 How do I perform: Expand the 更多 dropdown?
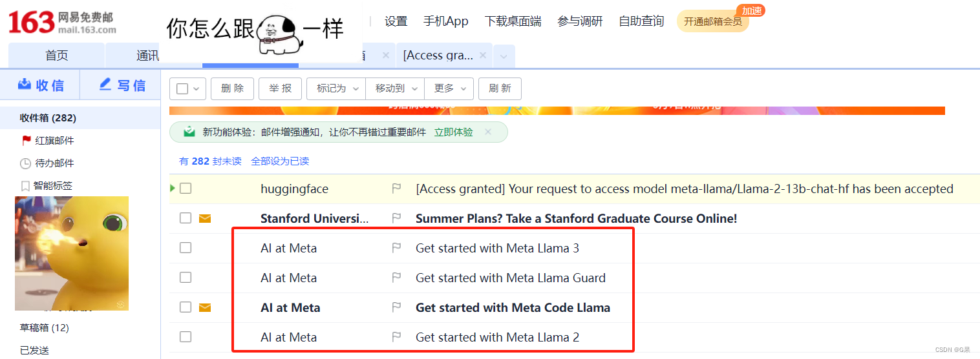coord(449,88)
